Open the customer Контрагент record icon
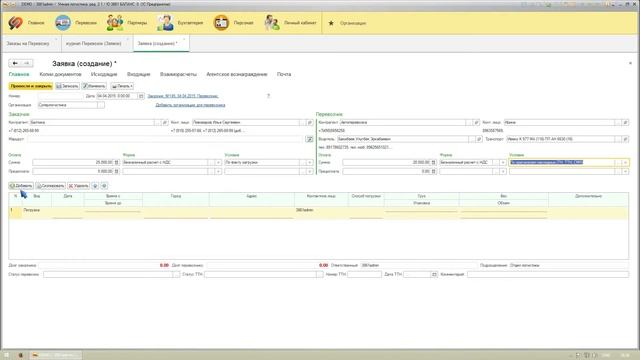Viewport: 640px width, 360px height. pyautogui.click(x=165, y=122)
